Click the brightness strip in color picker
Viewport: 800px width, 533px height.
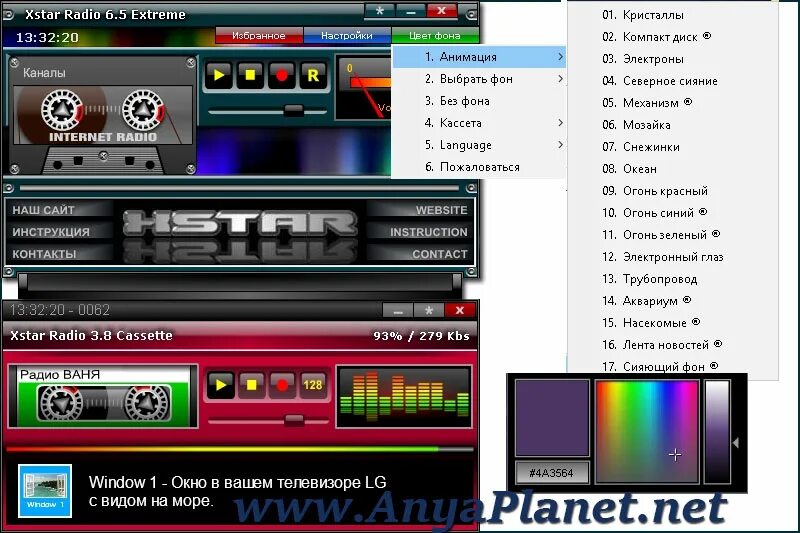(x=717, y=432)
